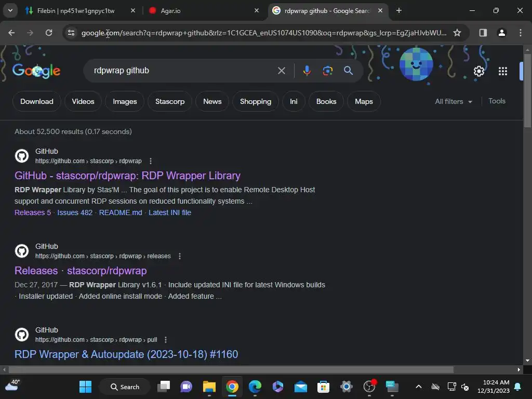The image size is (532, 399).
Task: Switch to the Filebin tab
Action: coord(76,10)
